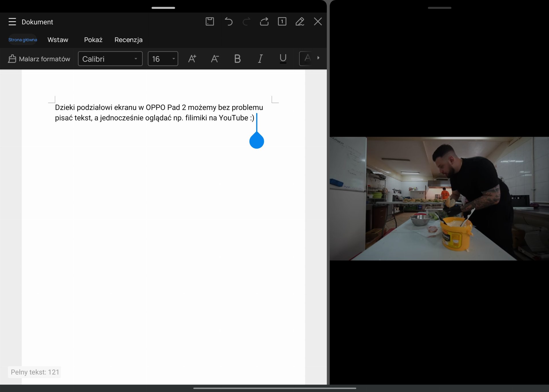This screenshot has height=392, width=549.
Task: Undo the last edit
Action: (228, 22)
